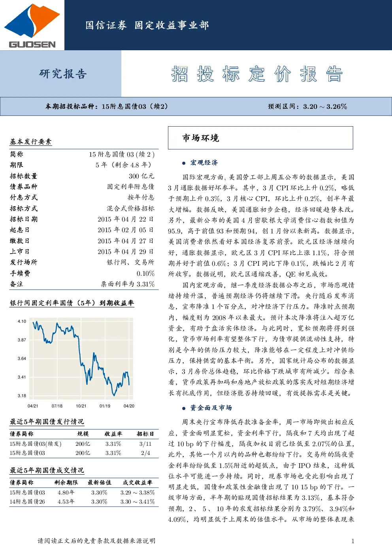Screen dimensions: 392x555
Task: Click heading 最近5年期国债成交情况
Action: [47, 470]
